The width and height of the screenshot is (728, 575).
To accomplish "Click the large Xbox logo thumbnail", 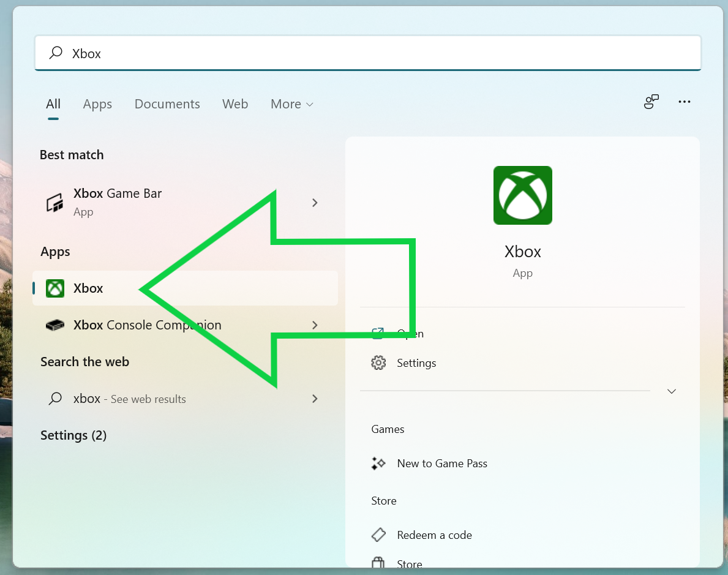I will pyautogui.click(x=522, y=195).
